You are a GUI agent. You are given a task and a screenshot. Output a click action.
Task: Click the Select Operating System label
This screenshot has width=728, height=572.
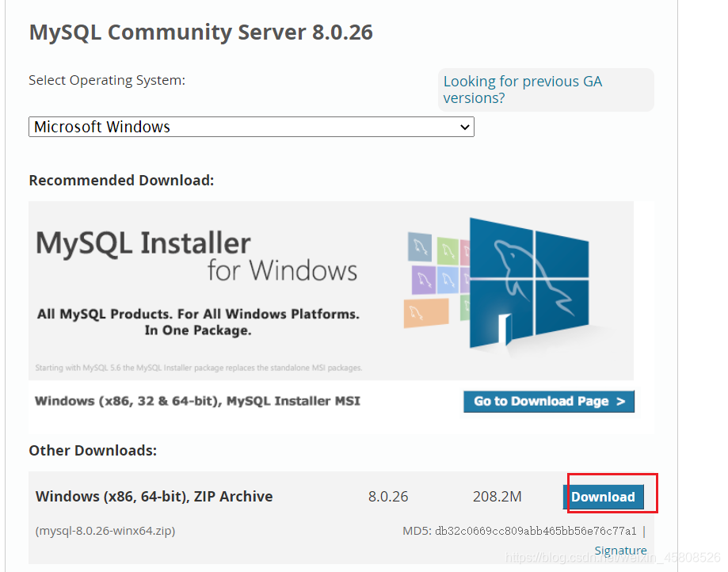(x=107, y=80)
